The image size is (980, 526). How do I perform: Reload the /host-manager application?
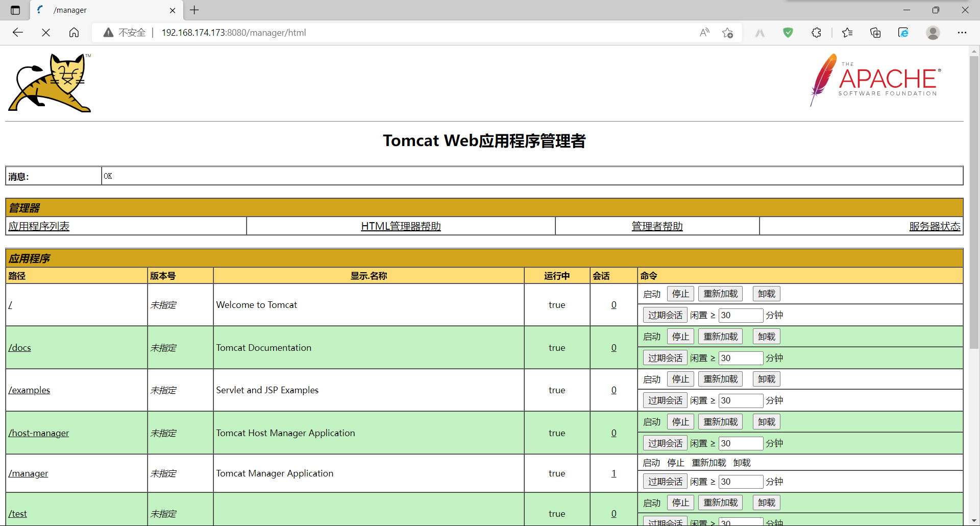(720, 422)
